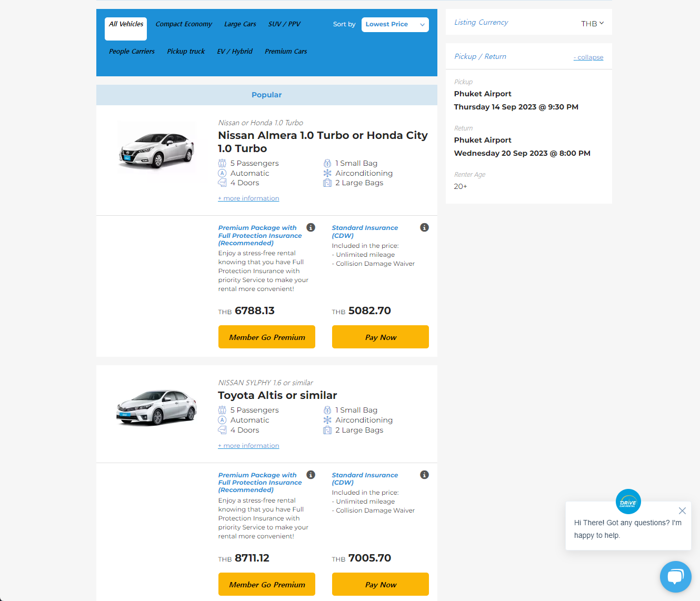Click the passengers icon on Nissan Almera card
The height and width of the screenshot is (601, 700).
(222, 163)
